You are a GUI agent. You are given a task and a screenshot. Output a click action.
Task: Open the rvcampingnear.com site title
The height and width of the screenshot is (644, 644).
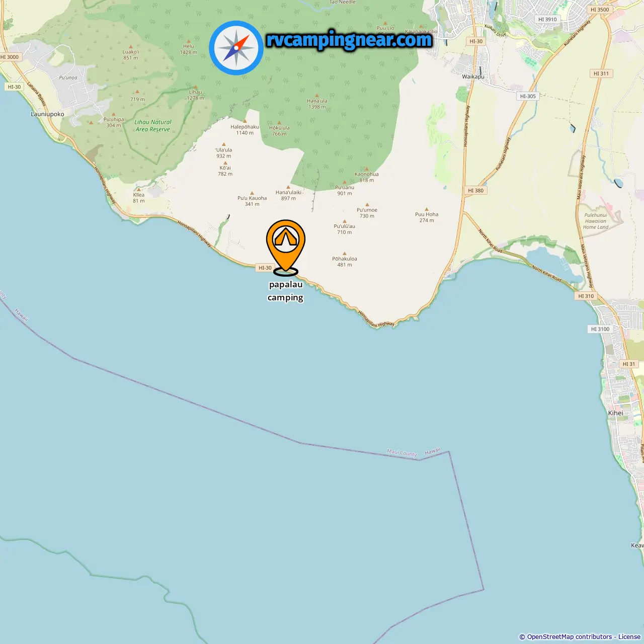[x=349, y=40]
